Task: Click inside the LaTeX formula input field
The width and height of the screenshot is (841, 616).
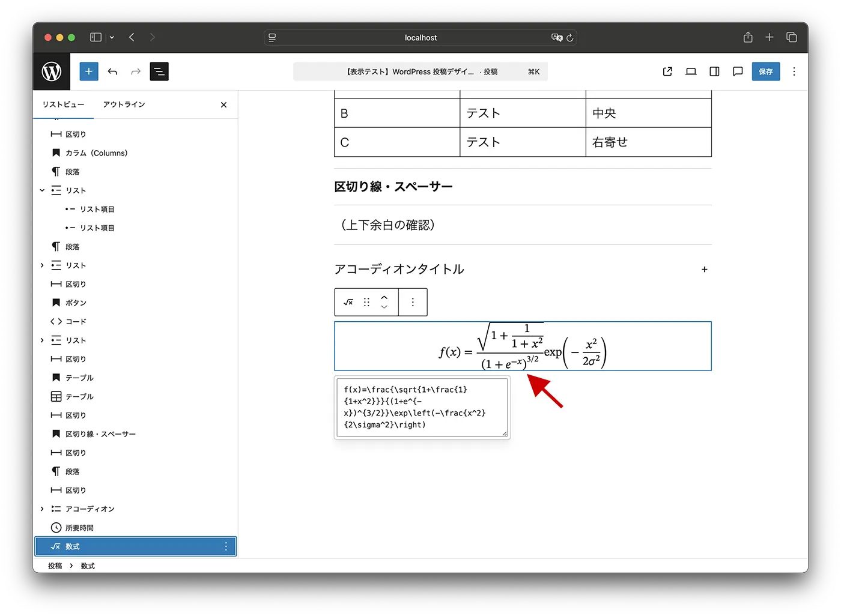Action: pyautogui.click(x=422, y=407)
